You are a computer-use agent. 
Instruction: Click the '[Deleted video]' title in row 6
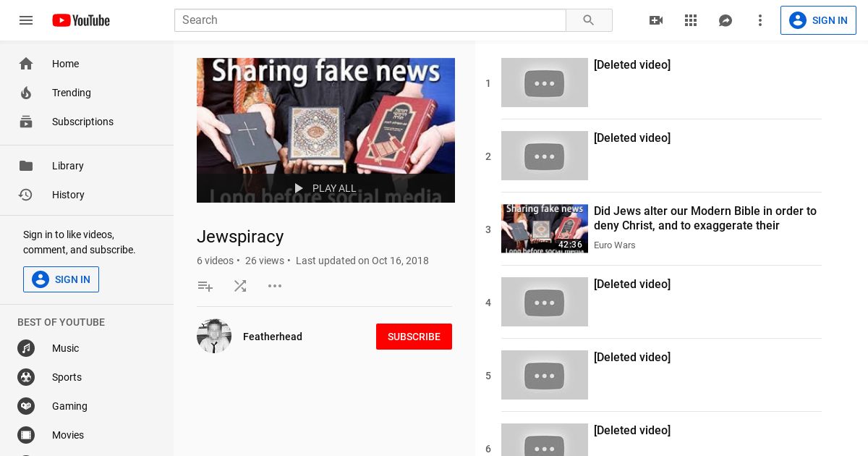click(x=632, y=431)
